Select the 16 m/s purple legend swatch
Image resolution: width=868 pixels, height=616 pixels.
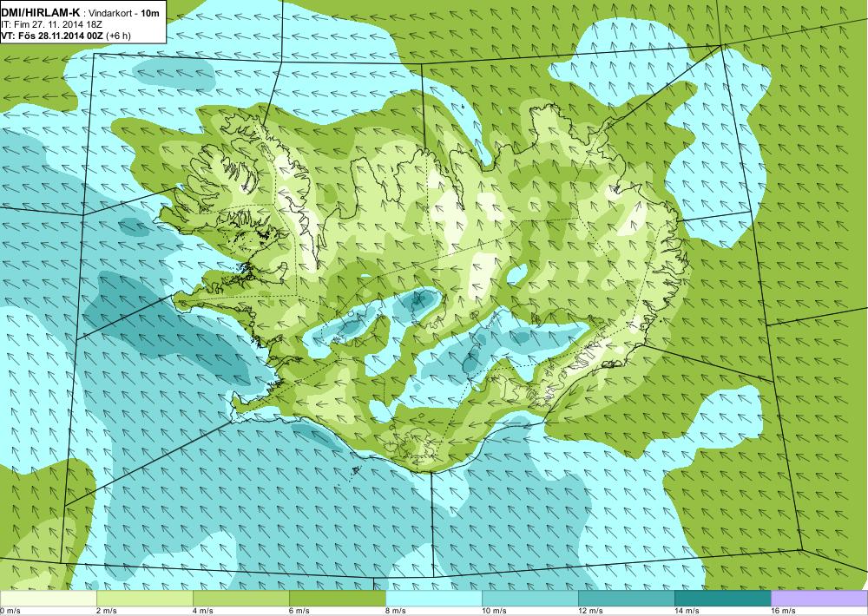pyautogui.click(x=819, y=599)
